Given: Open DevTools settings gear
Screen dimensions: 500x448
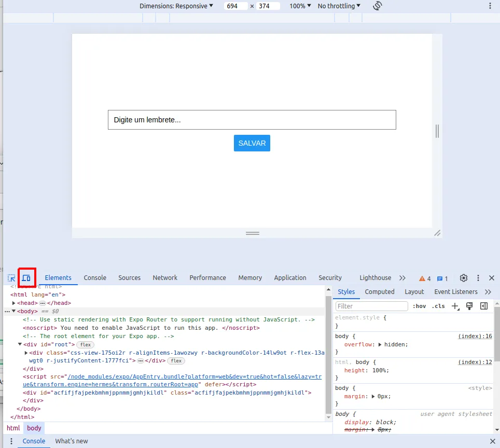Looking at the screenshot, I should (464, 278).
